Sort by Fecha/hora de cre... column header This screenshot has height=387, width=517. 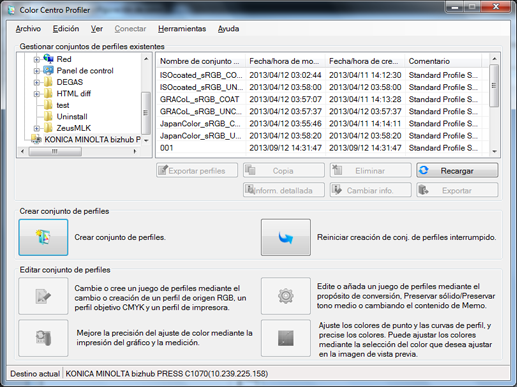click(x=365, y=61)
